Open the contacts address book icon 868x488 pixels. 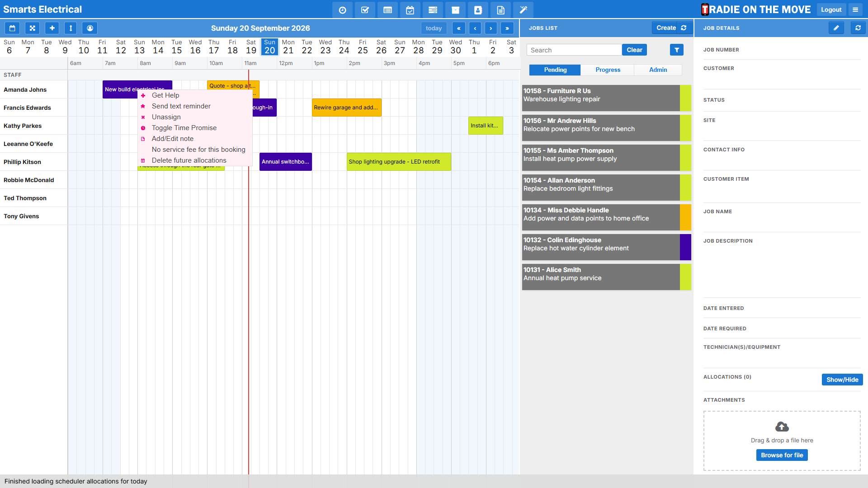478,10
